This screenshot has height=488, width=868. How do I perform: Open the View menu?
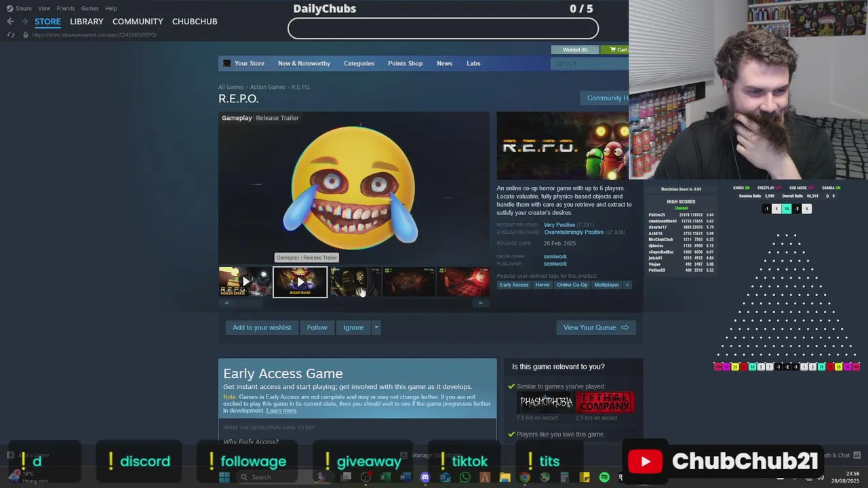44,8
